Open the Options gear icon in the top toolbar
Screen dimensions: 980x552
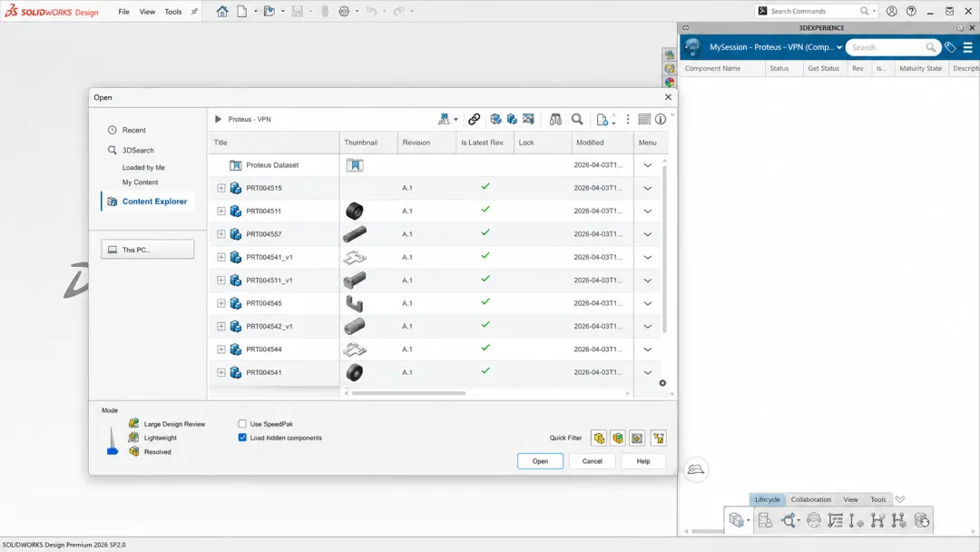click(344, 11)
